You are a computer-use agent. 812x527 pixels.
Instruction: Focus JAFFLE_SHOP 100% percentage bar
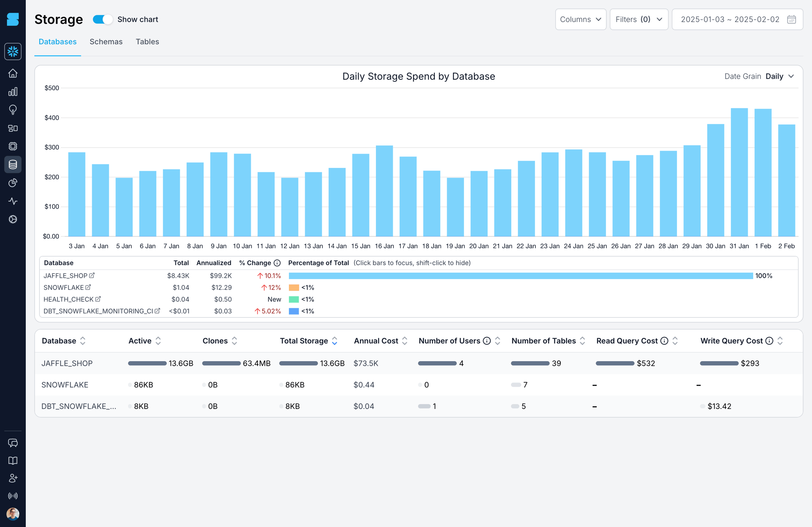(521, 276)
